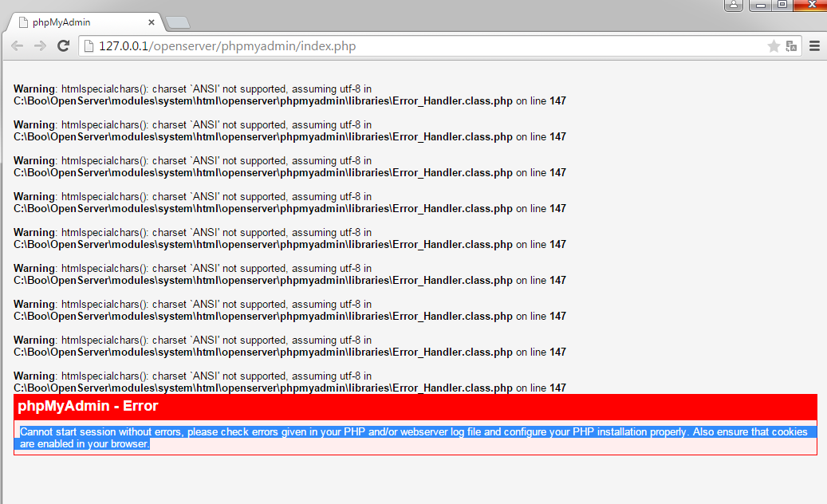Close the phpMyAdmin tab
The width and height of the screenshot is (827, 504).
152,22
